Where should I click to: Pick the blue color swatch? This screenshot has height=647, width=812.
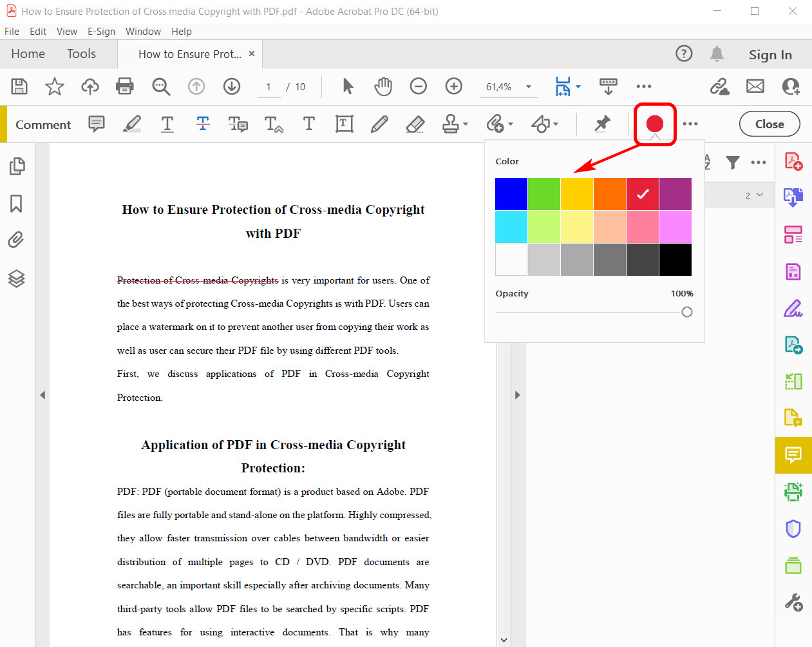click(x=511, y=194)
